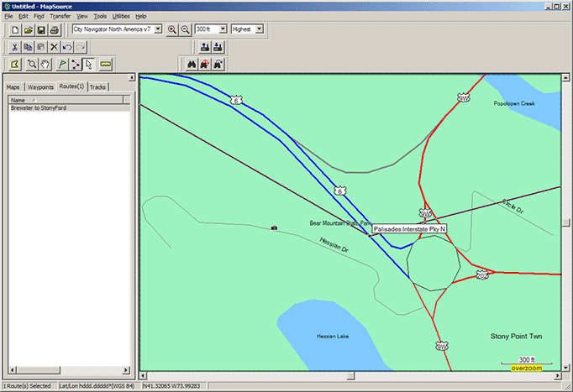Screen dimensions: 573x392
Task: Click the route list horizontal scrollbar thumb
Action: click(x=39, y=370)
